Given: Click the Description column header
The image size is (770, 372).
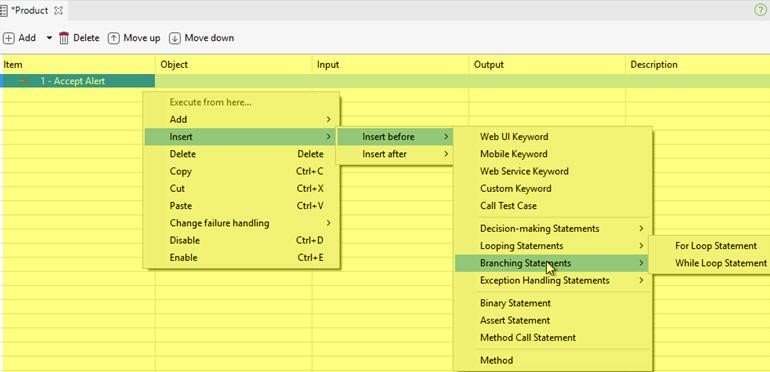Looking at the screenshot, I should click(698, 64).
